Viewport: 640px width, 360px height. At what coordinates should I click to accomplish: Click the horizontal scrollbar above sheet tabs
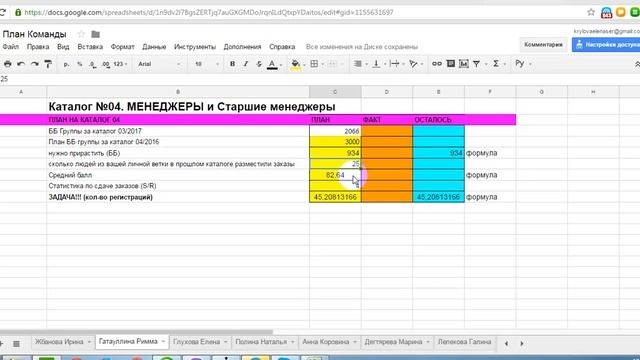tap(137, 332)
